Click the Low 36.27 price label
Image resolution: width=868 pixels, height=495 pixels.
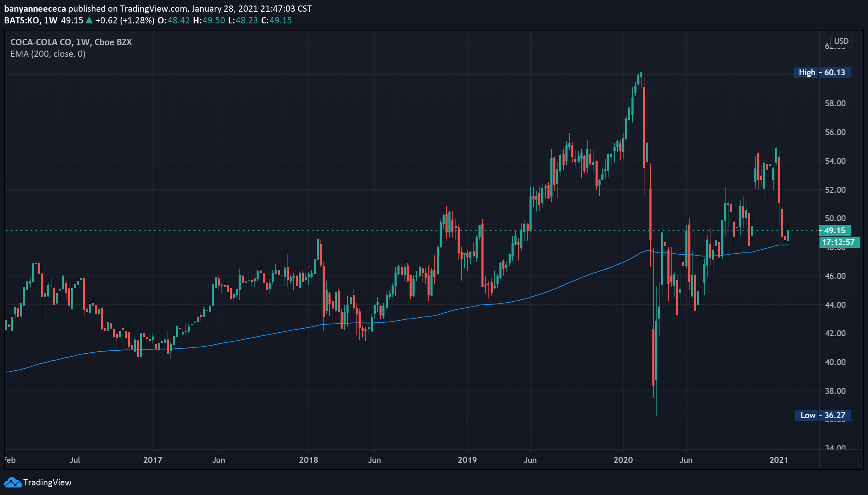823,415
